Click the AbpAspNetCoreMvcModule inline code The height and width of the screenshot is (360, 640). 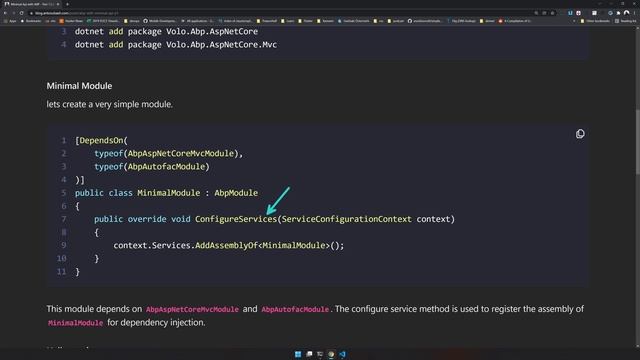pyautogui.click(x=192, y=309)
